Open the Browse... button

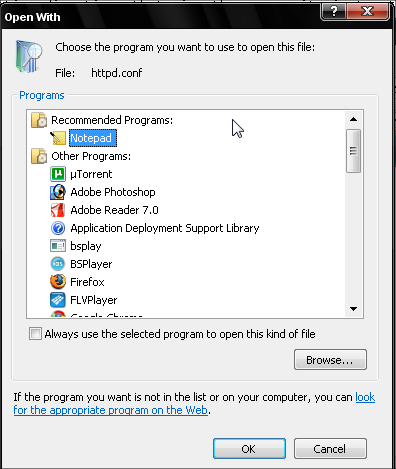330,360
